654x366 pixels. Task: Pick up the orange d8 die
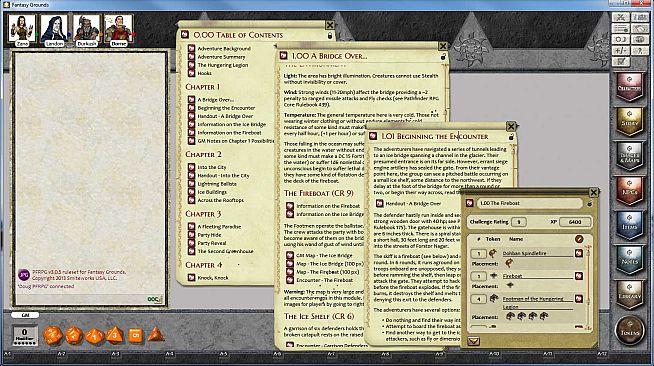click(115, 335)
